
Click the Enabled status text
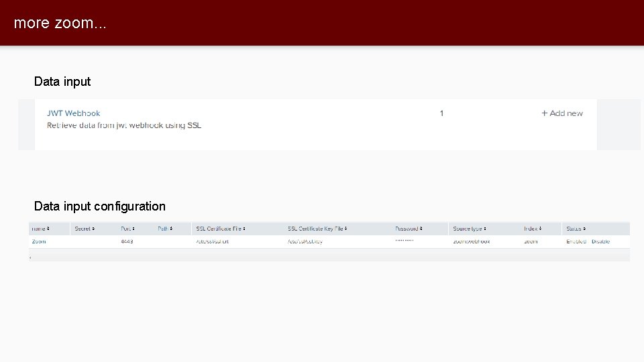pyautogui.click(x=576, y=241)
